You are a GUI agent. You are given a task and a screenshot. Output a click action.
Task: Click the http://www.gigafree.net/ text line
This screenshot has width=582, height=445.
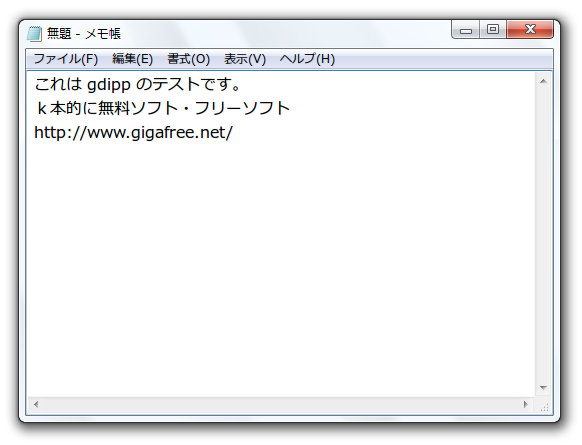point(133,132)
